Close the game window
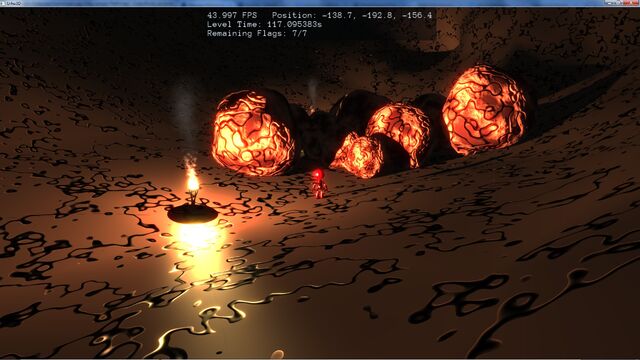The image size is (640, 360). (631, 3)
